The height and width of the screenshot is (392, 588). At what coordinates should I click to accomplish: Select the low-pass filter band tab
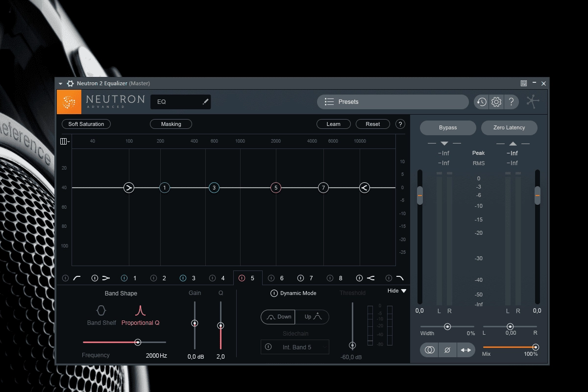(400, 278)
